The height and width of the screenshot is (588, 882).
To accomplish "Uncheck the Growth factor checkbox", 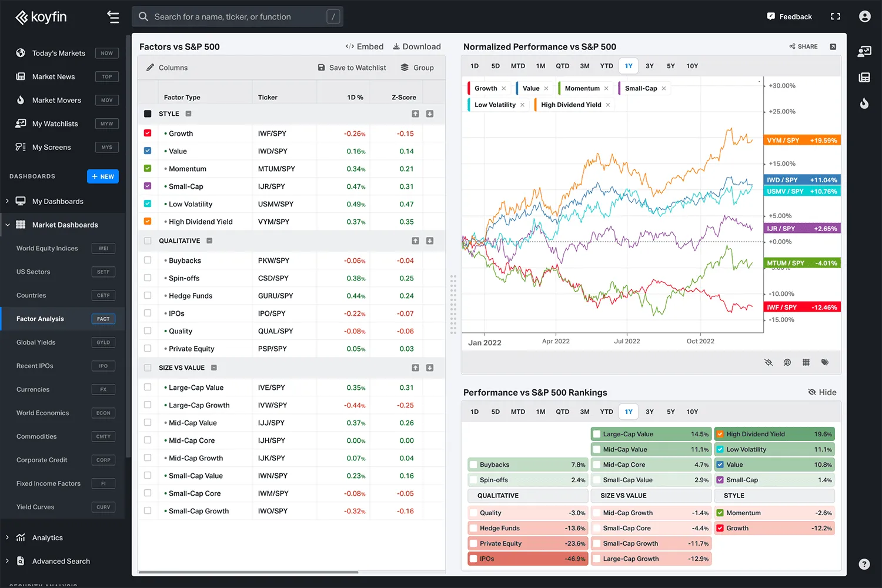I will 148,133.
